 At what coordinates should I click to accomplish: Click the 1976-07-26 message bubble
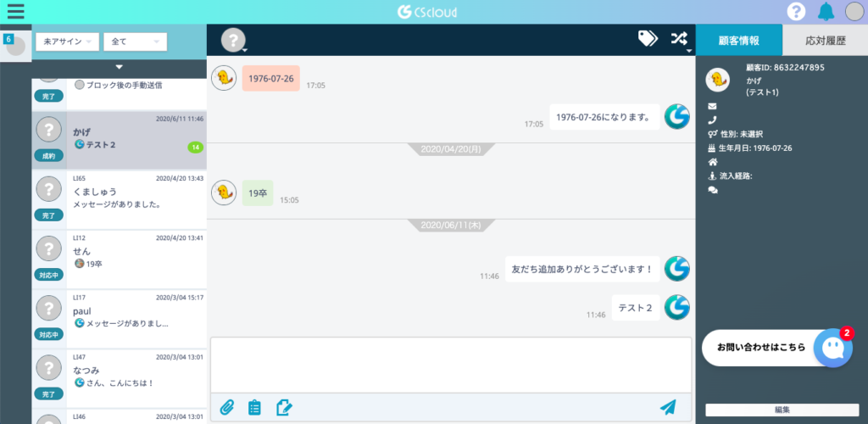[x=271, y=78]
